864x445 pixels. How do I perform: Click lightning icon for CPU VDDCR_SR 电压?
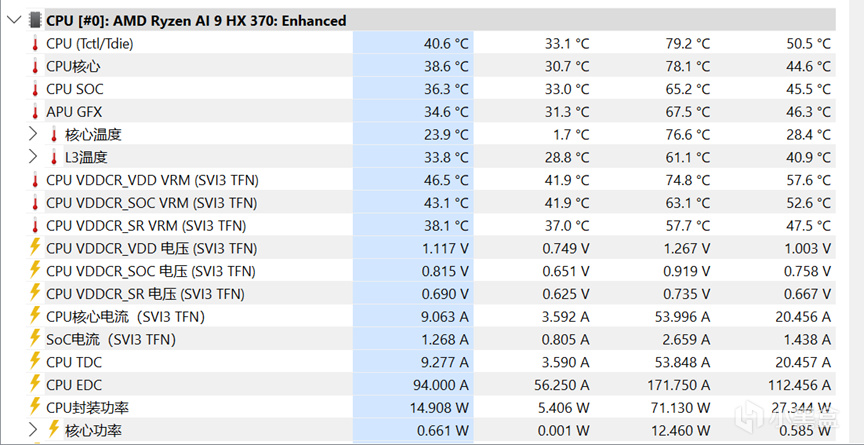click(35, 292)
